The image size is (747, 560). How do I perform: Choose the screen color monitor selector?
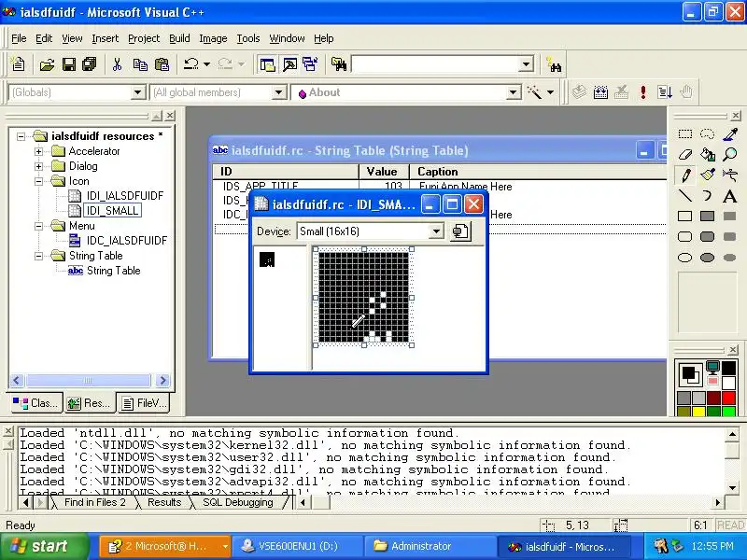712,367
